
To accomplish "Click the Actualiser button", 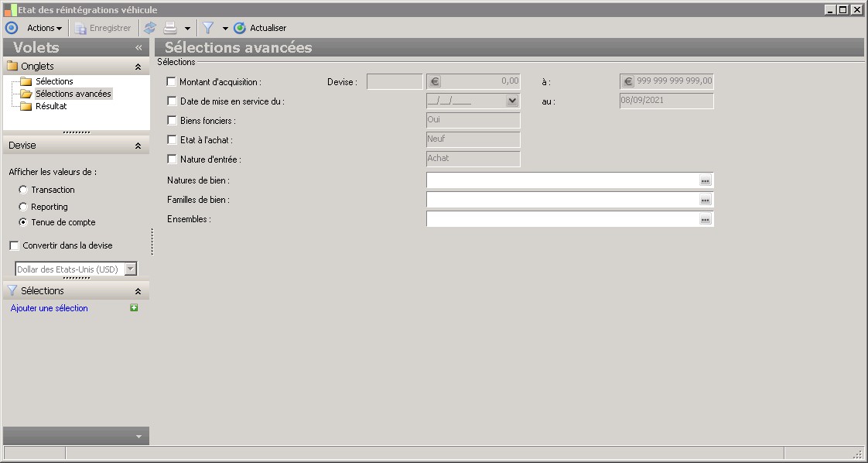I will point(260,28).
